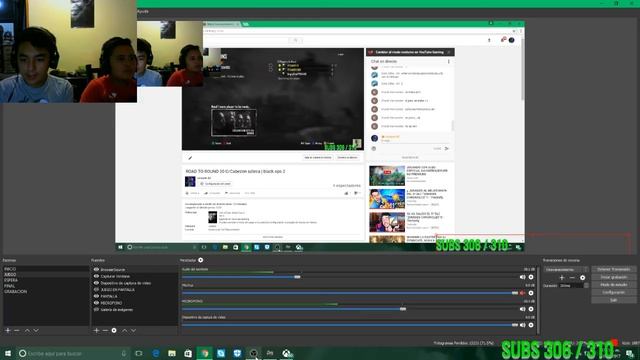The height and width of the screenshot is (360, 640).
Task: Open gear settings for MICROFONO mixer channel
Action: point(531,309)
